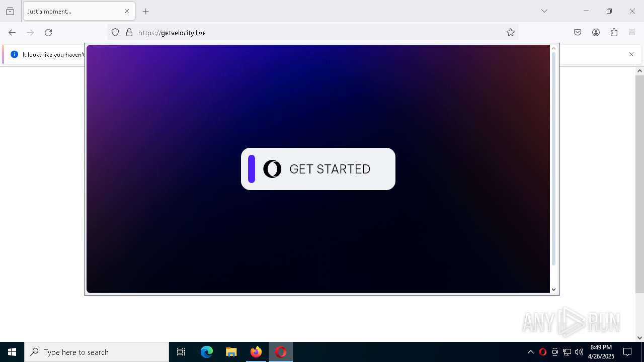Viewport: 644px width, 362px height.
Task: Open Save to Pocket icon
Action: [x=578, y=33]
